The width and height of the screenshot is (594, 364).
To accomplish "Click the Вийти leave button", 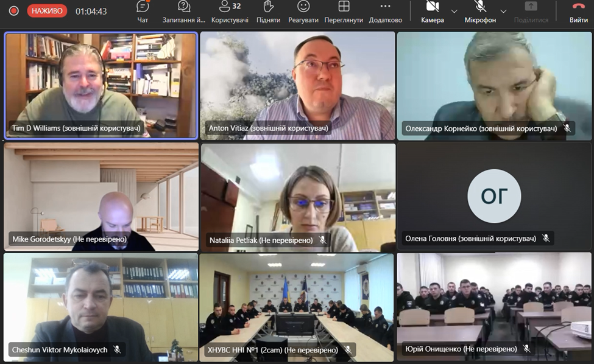I will tap(578, 12).
